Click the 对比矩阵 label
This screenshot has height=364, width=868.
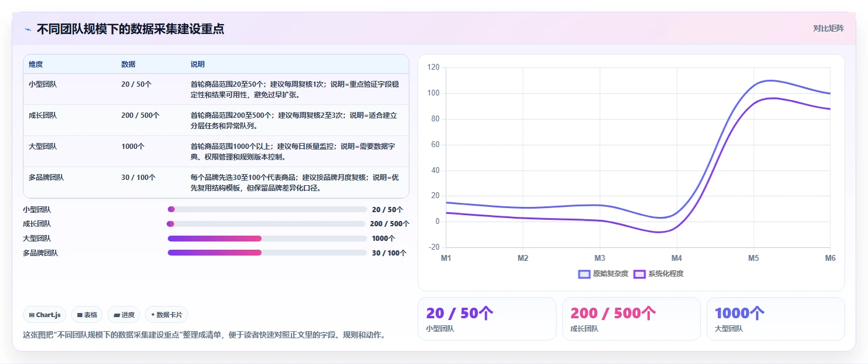(828, 29)
